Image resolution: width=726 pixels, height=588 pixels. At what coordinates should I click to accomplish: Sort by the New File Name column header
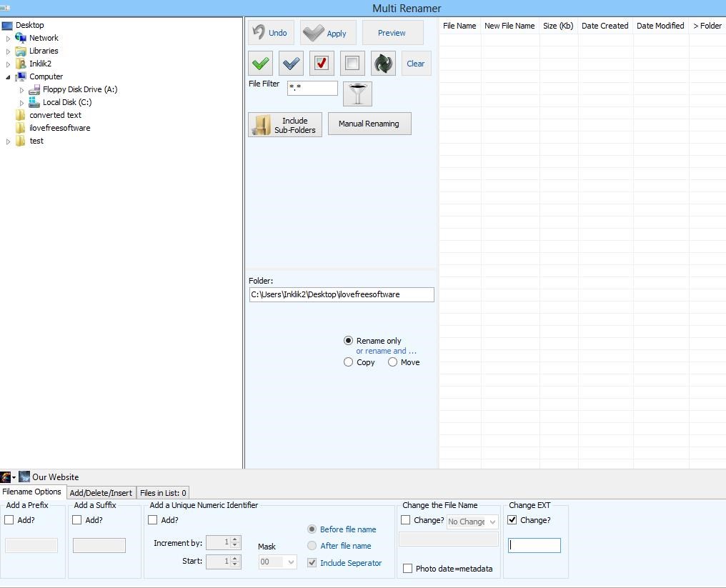pyautogui.click(x=509, y=26)
